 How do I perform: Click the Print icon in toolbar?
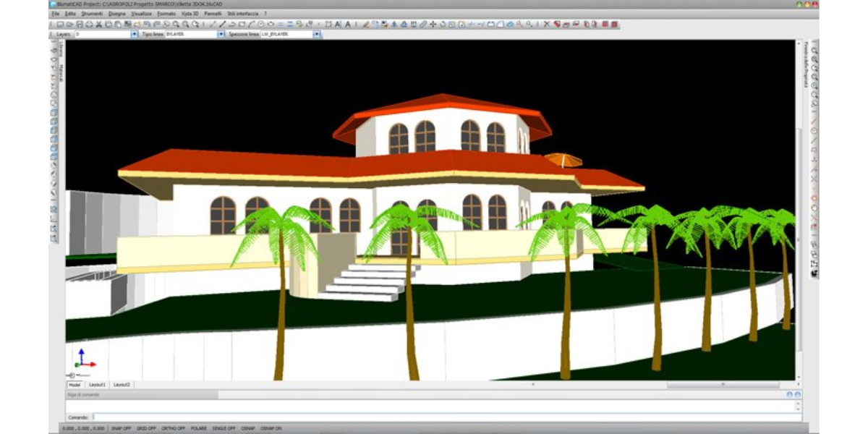(90, 24)
